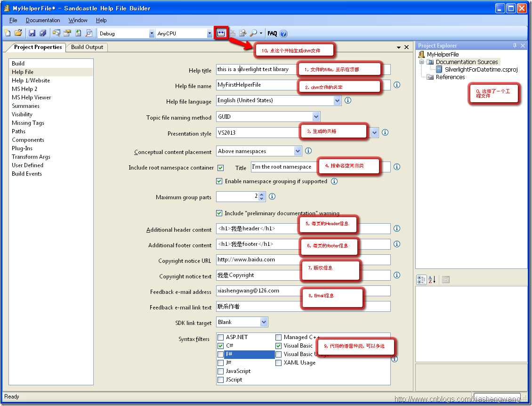Open the Debug configuration dropdown
Viewport: 532px width, 406px height.
pos(152,33)
